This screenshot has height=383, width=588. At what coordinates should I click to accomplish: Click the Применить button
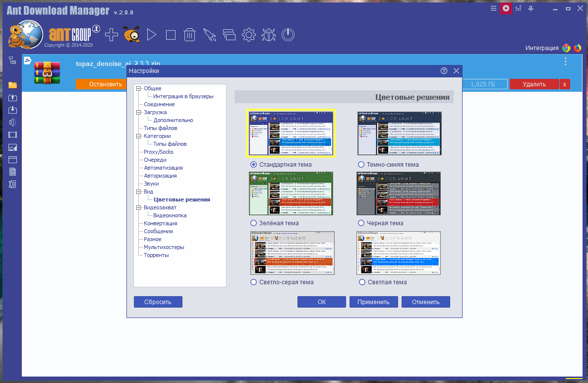(x=373, y=302)
